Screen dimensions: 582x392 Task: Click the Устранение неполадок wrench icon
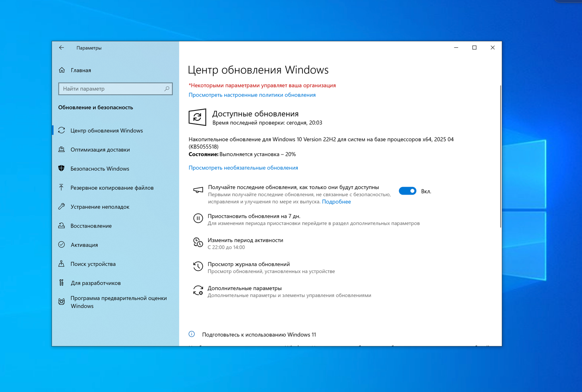click(62, 207)
